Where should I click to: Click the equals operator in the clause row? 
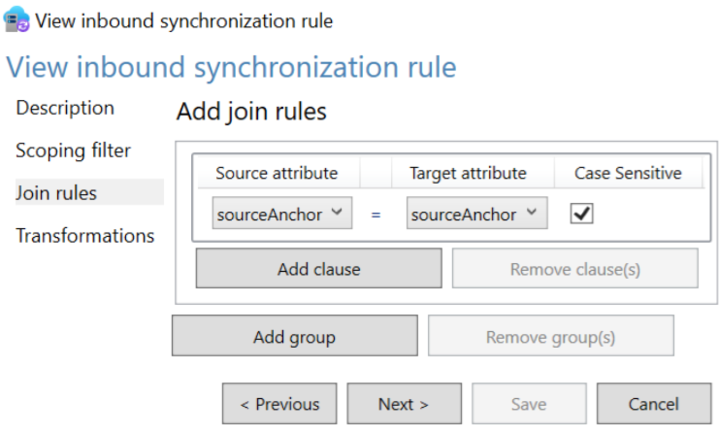(x=376, y=215)
